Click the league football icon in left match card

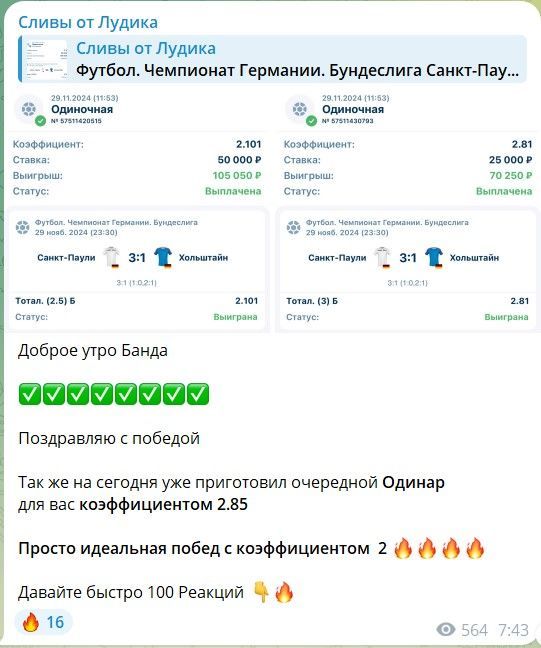pos(22,227)
